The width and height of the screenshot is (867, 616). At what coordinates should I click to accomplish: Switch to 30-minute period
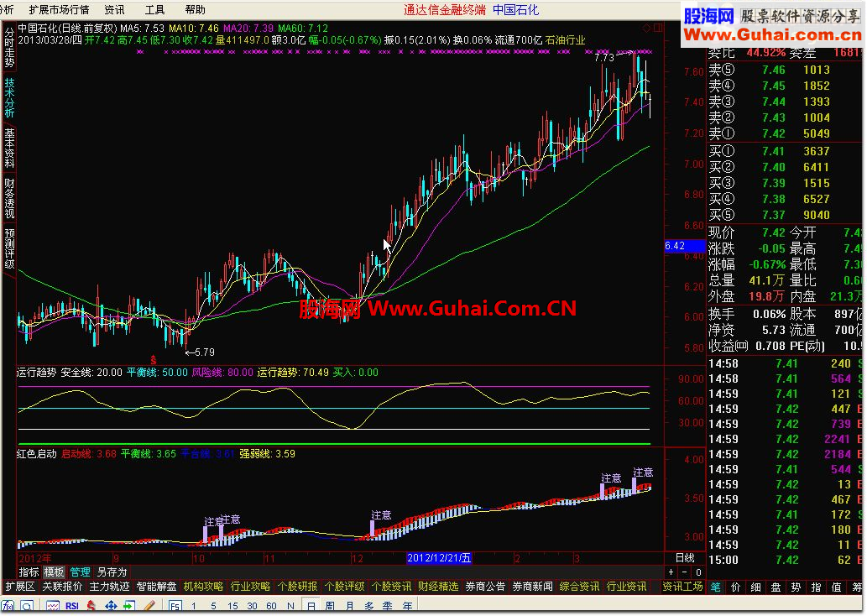[x=252, y=606]
